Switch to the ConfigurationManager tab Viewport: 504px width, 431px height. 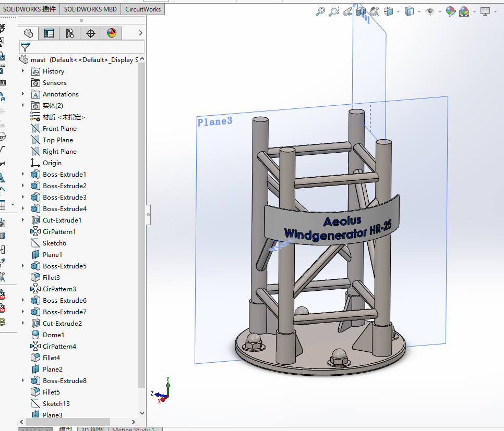point(70,33)
